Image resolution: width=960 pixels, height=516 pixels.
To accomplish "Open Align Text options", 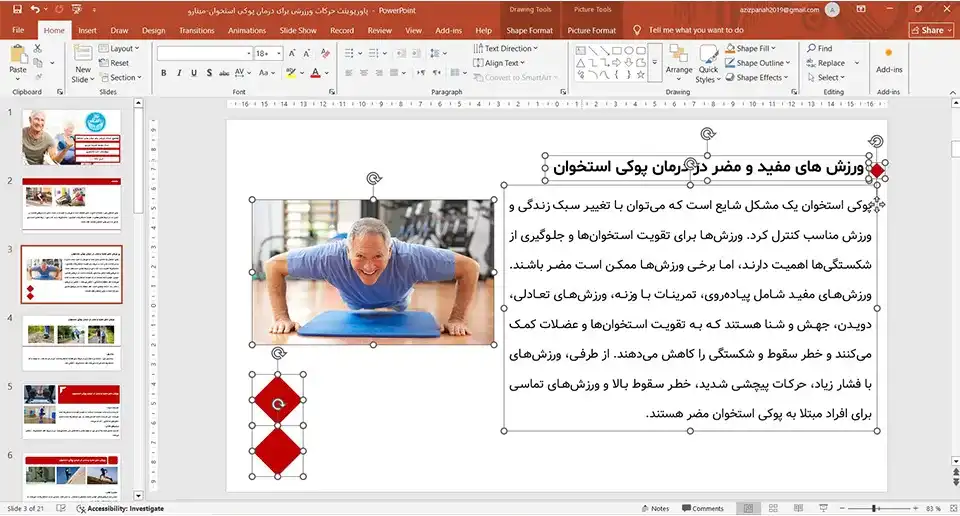I will (x=500, y=63).
